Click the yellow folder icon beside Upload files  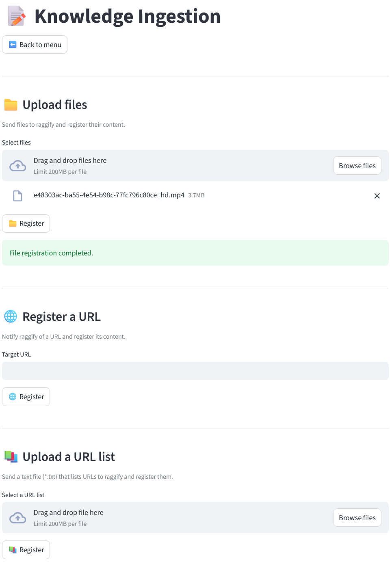pos(11,105)
